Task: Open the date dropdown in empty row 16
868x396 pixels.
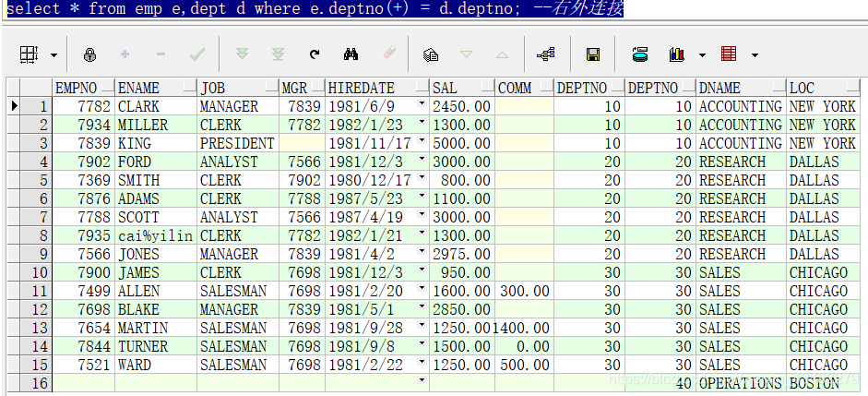Action: (422, 380)
